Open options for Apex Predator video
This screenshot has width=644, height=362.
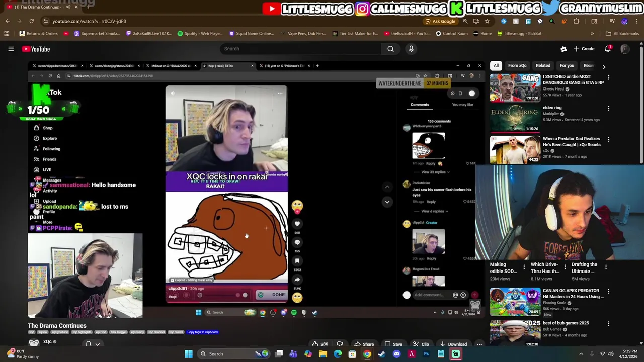608,292
